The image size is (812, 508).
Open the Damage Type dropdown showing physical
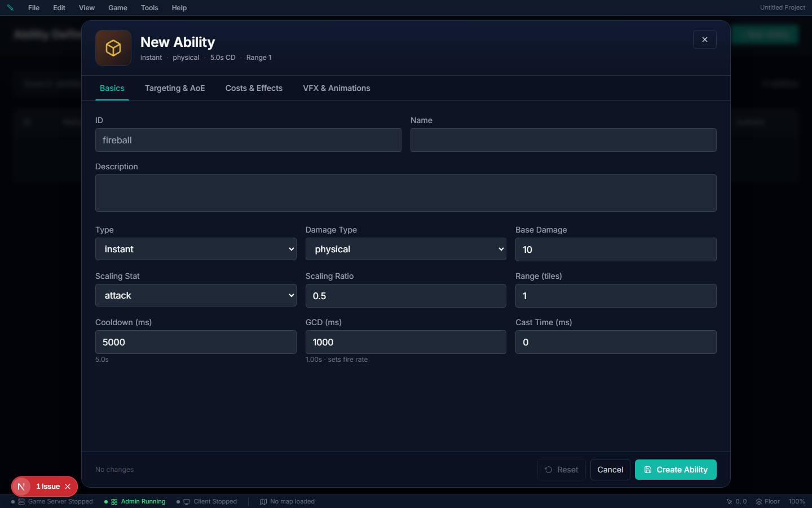(406, 249)
